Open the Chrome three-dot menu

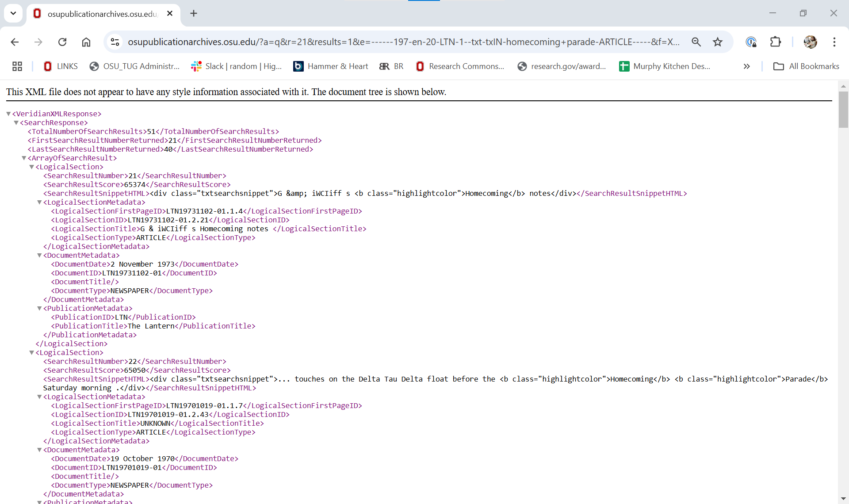click(x=834, y=42)
